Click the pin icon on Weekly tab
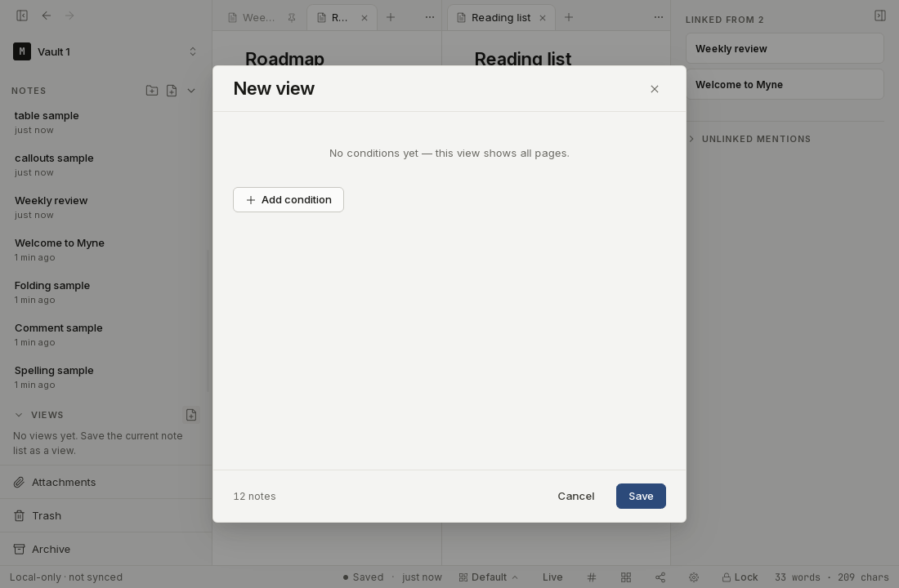 click(292, 18)
